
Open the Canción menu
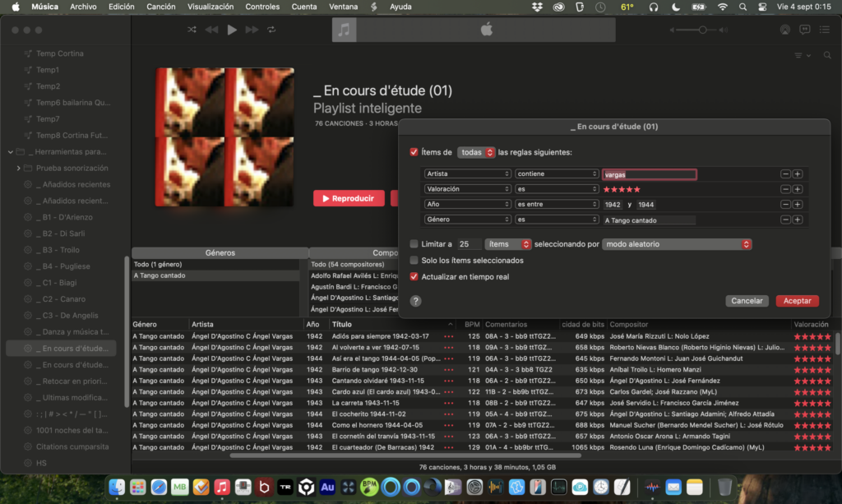pyautogui.click(x=160, y=7)
